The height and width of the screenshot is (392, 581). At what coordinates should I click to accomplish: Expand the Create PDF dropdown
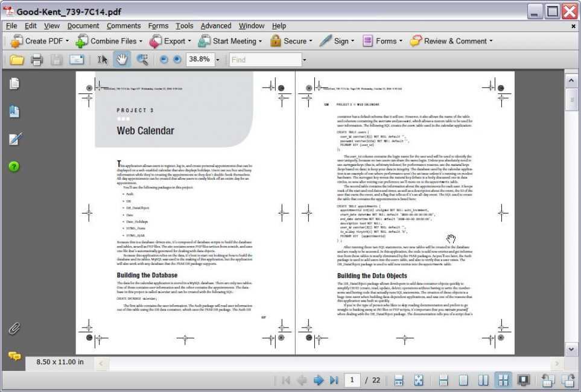pos(68,42)
